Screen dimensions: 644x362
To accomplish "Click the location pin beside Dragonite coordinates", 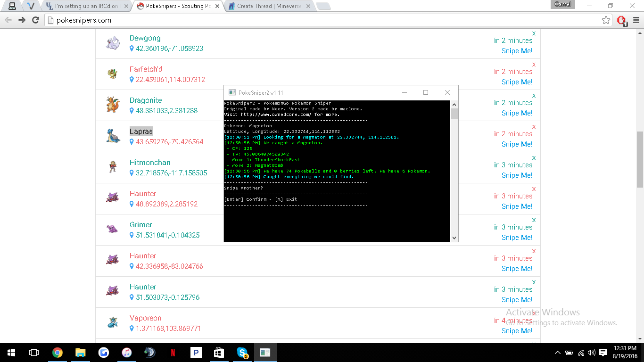I will point(132,111).
